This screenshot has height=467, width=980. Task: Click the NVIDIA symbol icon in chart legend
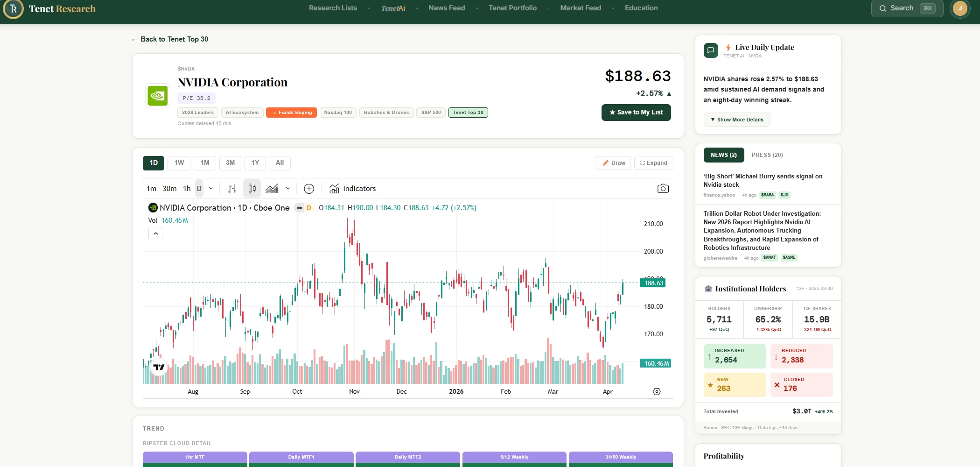click(153, 208)
